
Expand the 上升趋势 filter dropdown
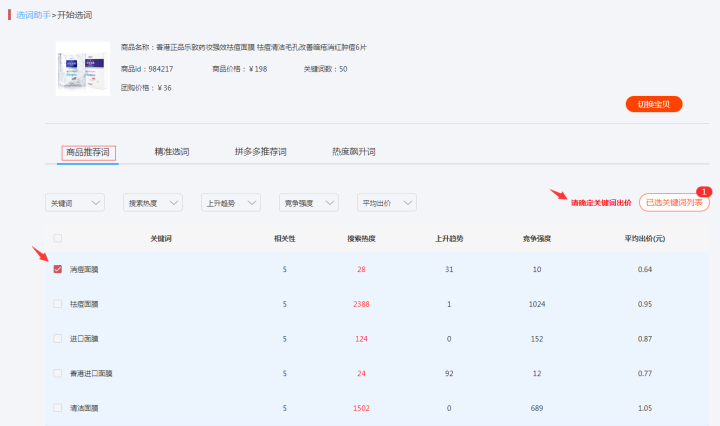(x=230, y=203)
